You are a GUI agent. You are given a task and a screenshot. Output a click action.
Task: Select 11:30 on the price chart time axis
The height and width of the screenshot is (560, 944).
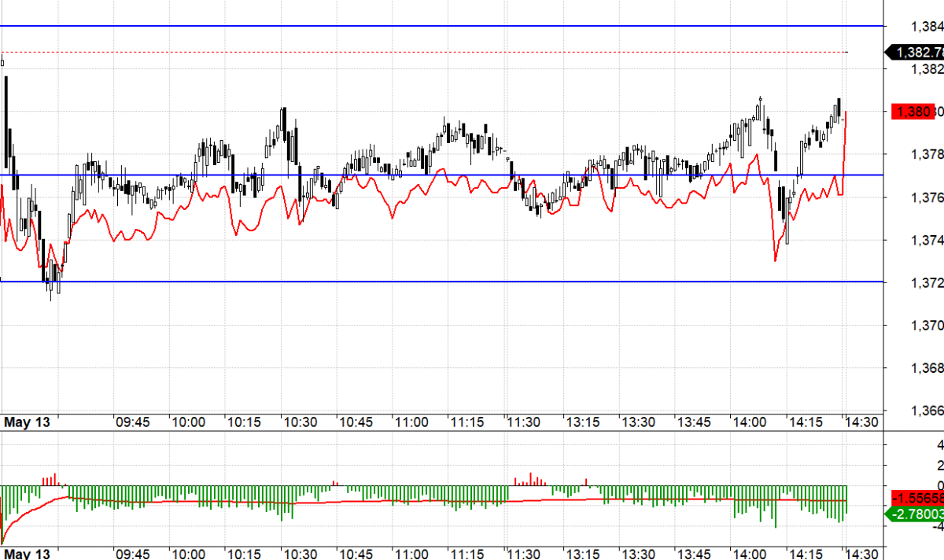click(523, 422)
